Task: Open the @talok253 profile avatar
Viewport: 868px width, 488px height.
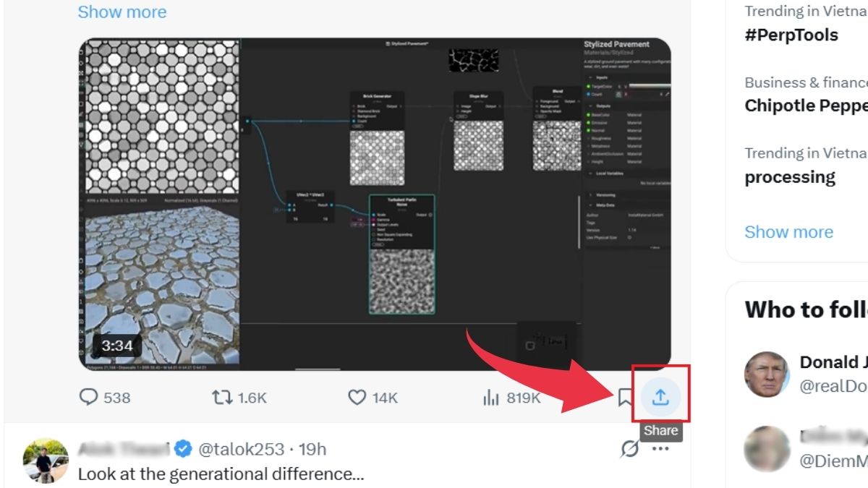Action: pyautogui.click(x=45, y=460)
